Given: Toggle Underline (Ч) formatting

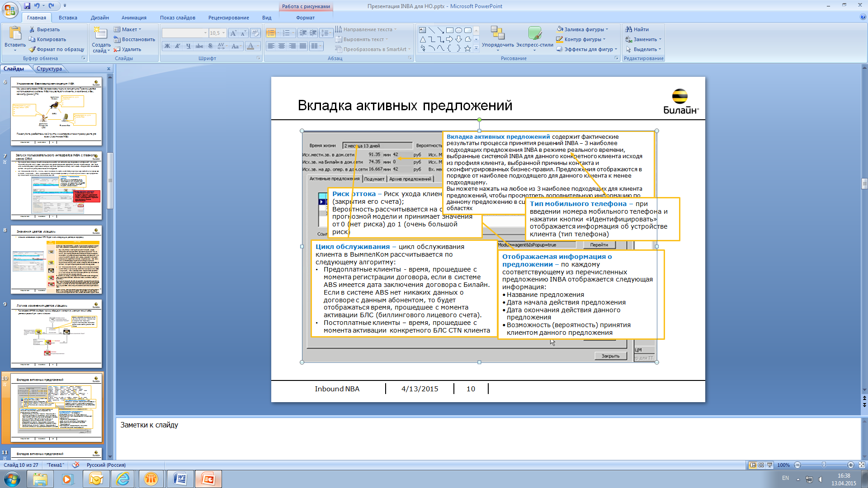Looking at the screenshot, I should [x=188, y=46].
